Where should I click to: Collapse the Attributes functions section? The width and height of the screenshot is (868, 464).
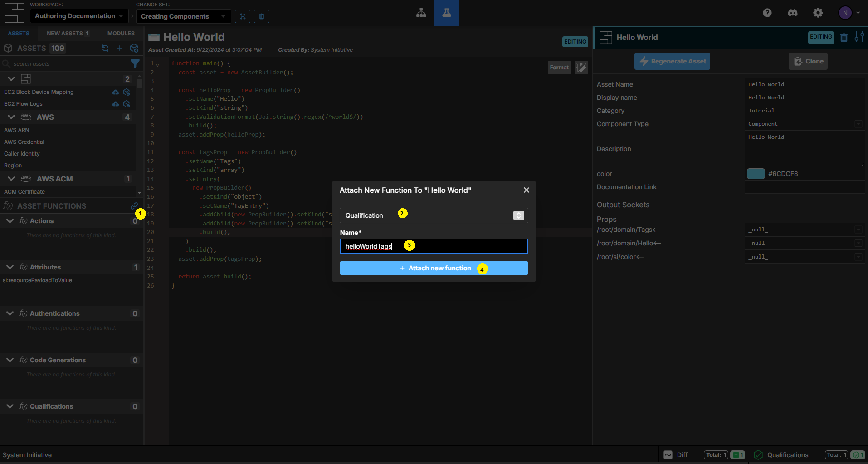[10, 267]
